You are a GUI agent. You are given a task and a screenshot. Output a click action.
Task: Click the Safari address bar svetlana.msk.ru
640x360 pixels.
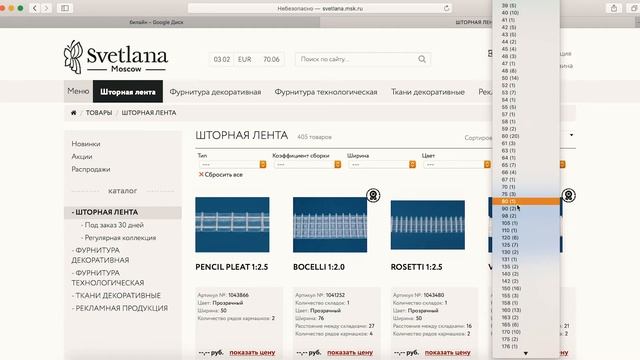pyautogui.click(x=320, y=8)
